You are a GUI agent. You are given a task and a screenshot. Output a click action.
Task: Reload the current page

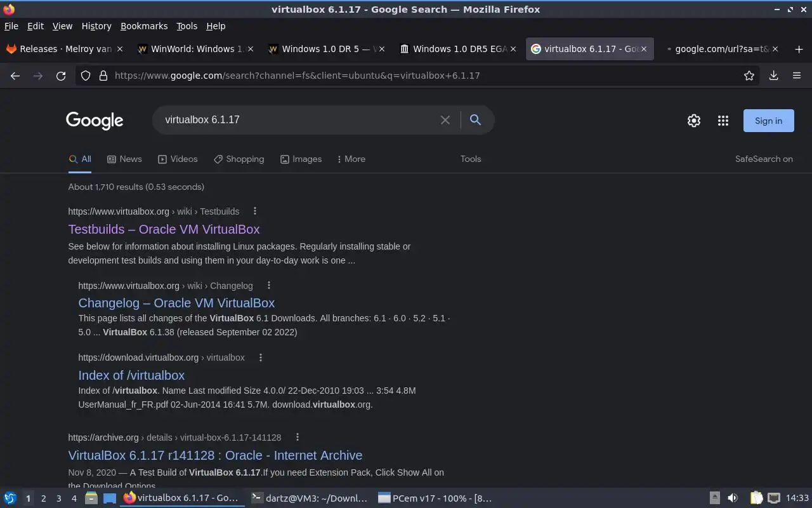61,76
